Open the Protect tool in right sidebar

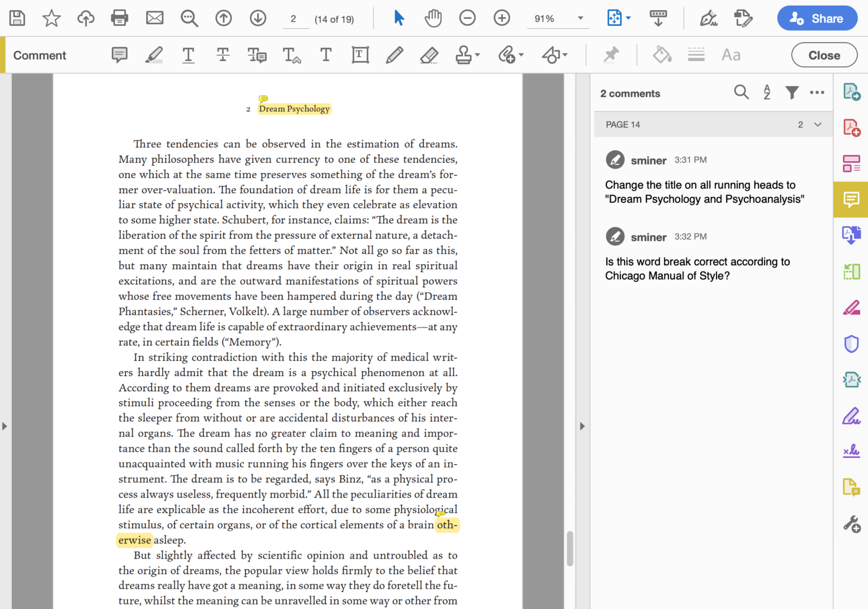[x=852, y=344]
